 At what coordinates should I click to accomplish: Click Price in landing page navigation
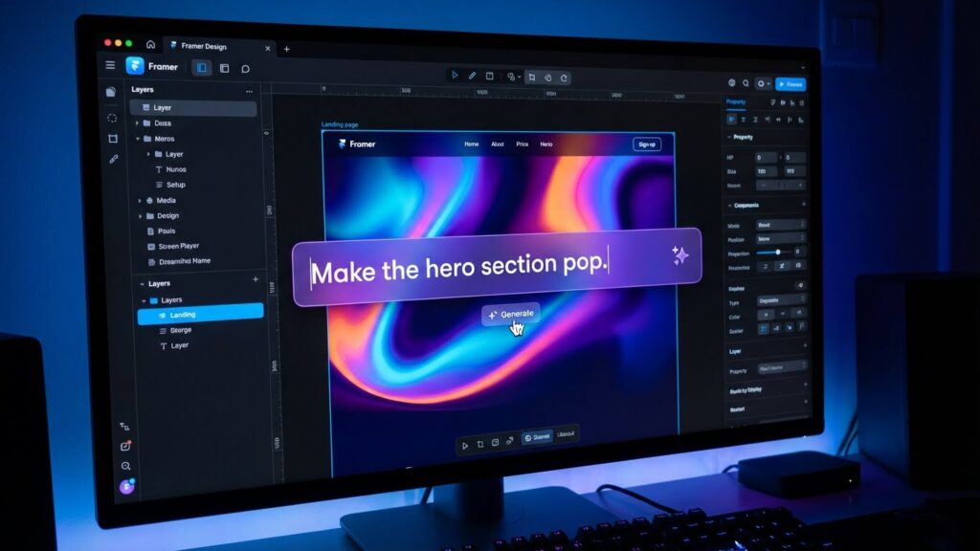point(522,144)
